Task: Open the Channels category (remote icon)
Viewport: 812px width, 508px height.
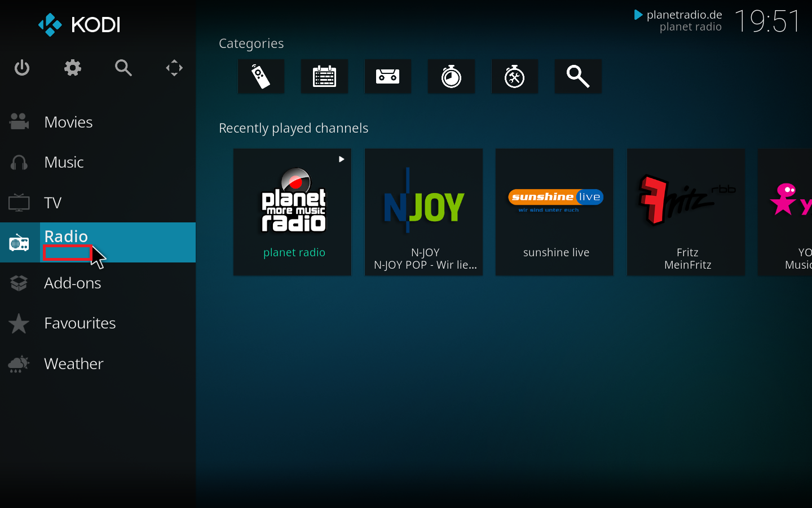Action: point(261,76)
